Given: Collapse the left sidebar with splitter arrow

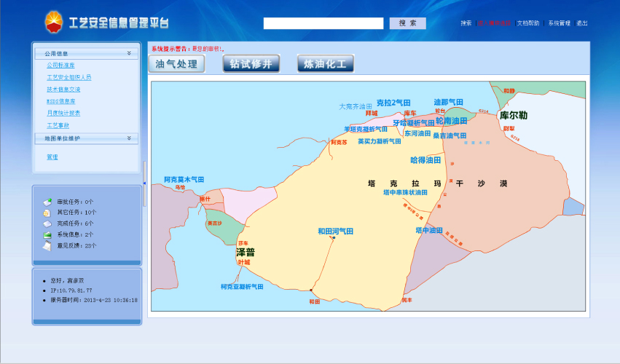Looking at the screenshot, I should pyautogui.click(x=144, y=183).
